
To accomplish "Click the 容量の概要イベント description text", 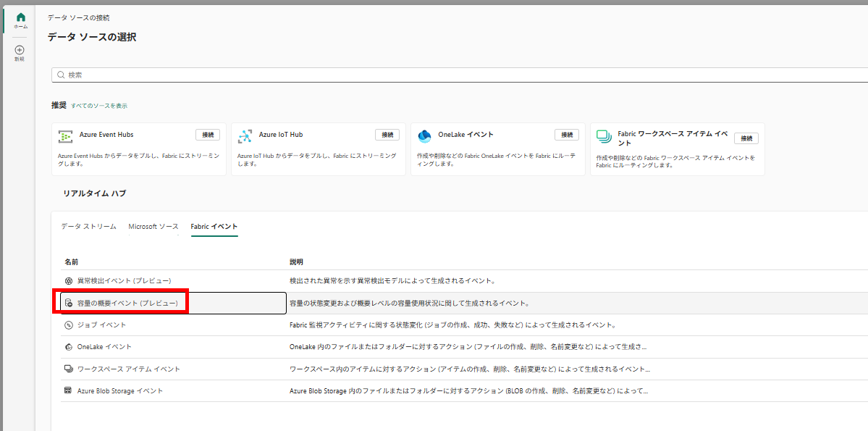I will click(410, 303).
